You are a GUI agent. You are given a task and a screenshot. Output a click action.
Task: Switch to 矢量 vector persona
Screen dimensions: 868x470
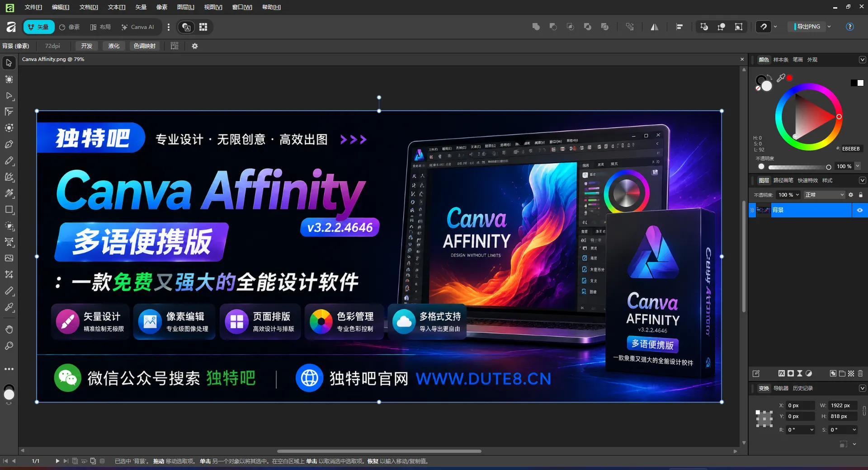[38, 27]
